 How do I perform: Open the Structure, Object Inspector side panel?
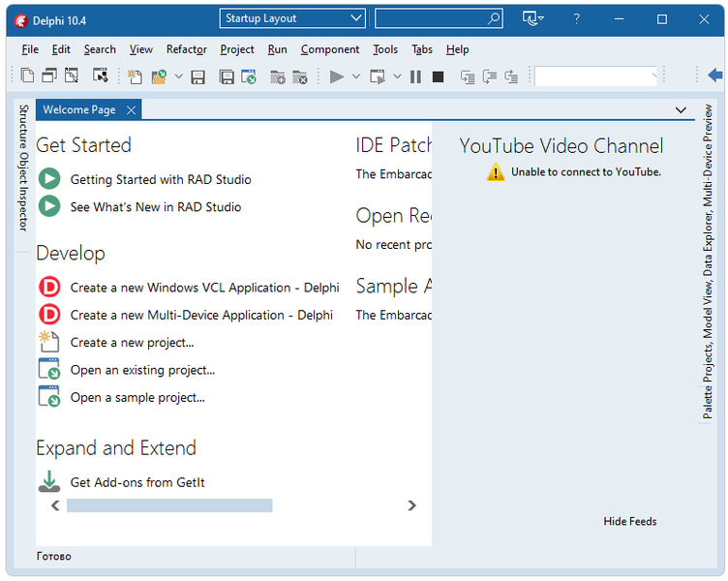pos(23,168)
